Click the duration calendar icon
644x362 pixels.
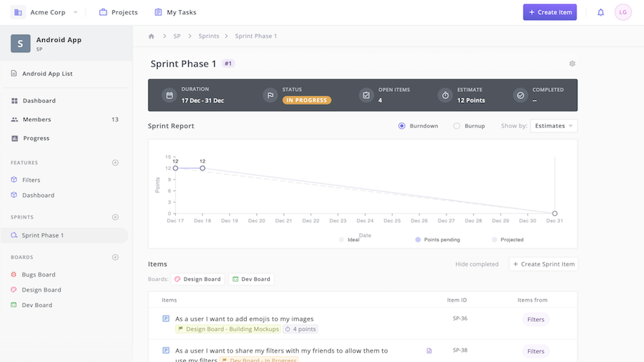coord(169,96)
